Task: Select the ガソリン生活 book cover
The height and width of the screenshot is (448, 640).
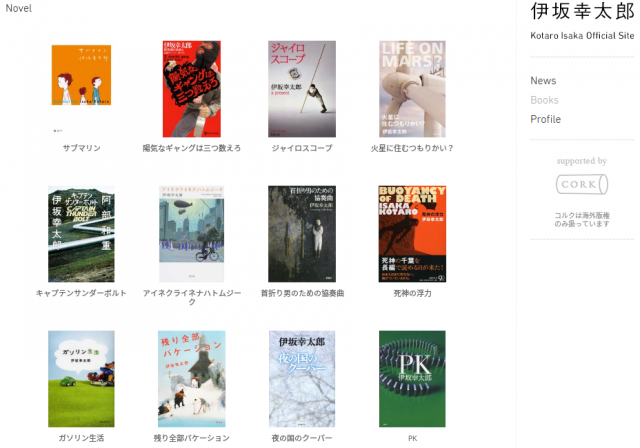Action: 81,379
